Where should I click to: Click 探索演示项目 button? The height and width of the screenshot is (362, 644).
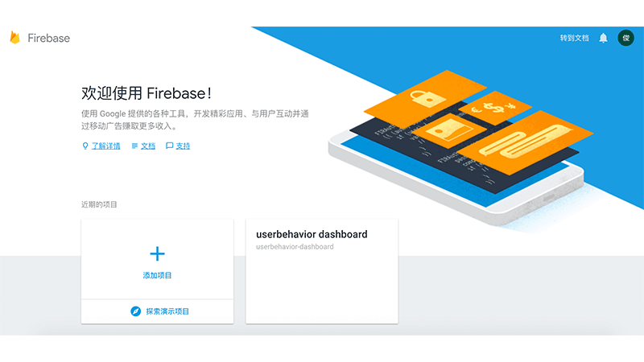pyautogui.click(x=159, y=311)
